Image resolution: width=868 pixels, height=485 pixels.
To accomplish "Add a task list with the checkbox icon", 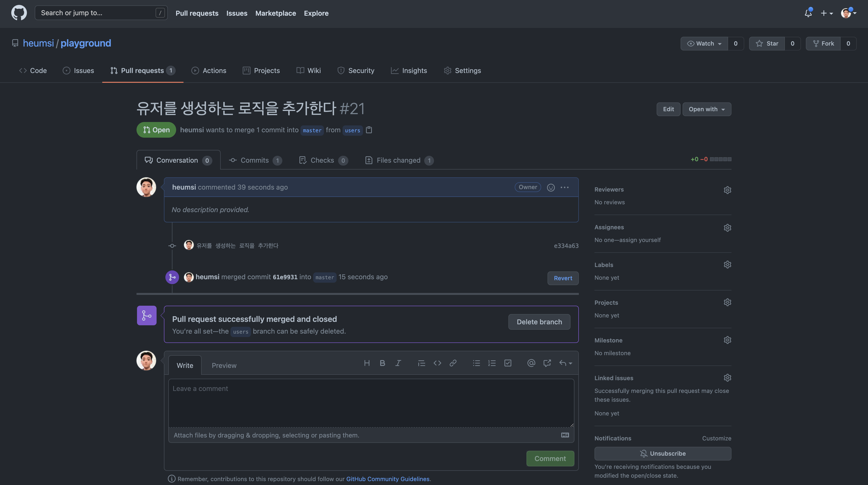I will [x=508, y=363].
